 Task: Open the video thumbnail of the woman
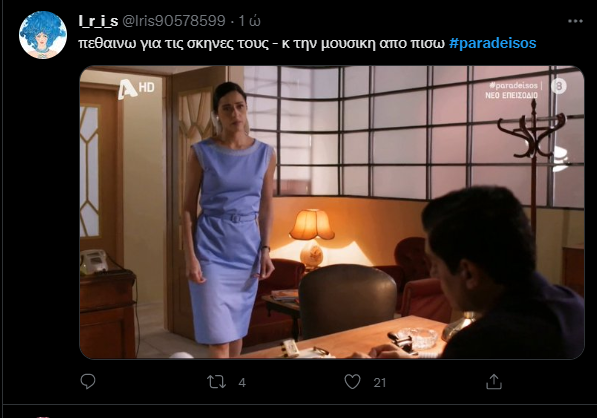(332, 212)
